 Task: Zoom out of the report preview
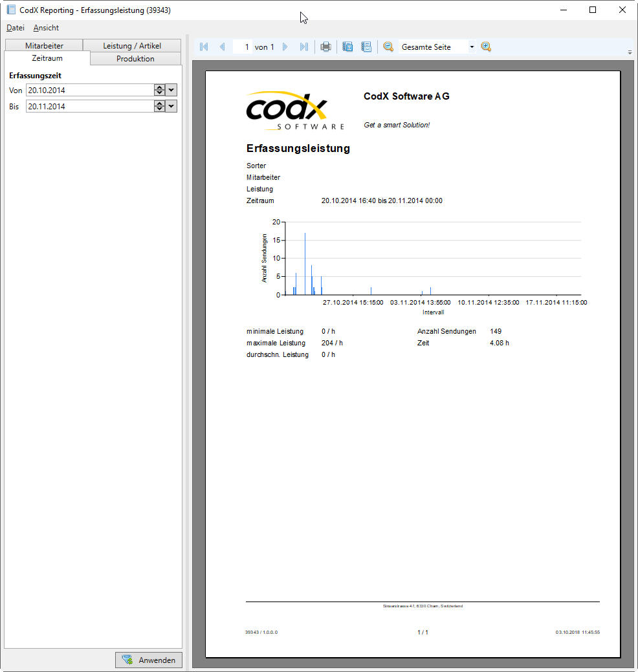pos(388,47)
